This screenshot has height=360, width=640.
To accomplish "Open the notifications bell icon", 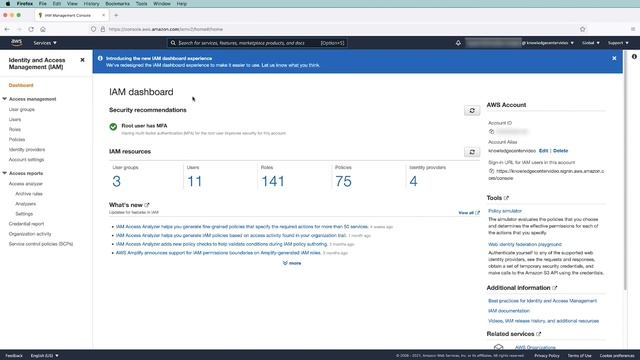I will pos(458,43).
